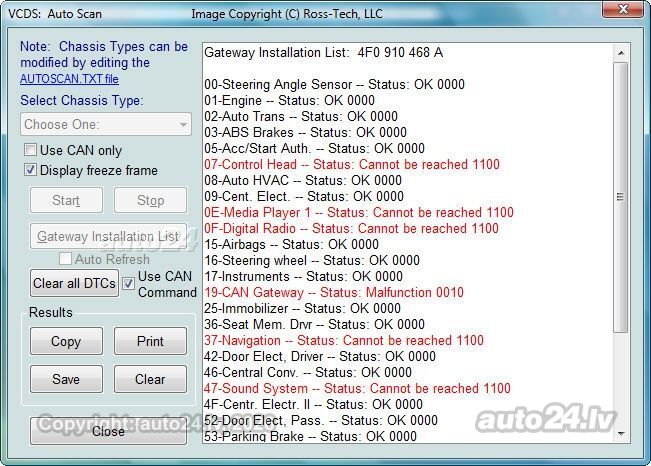Select the Gateway Installation List 4F0 910 468 A line
The height and width of the screenshot is (466, 651).
tap(323, 52)
